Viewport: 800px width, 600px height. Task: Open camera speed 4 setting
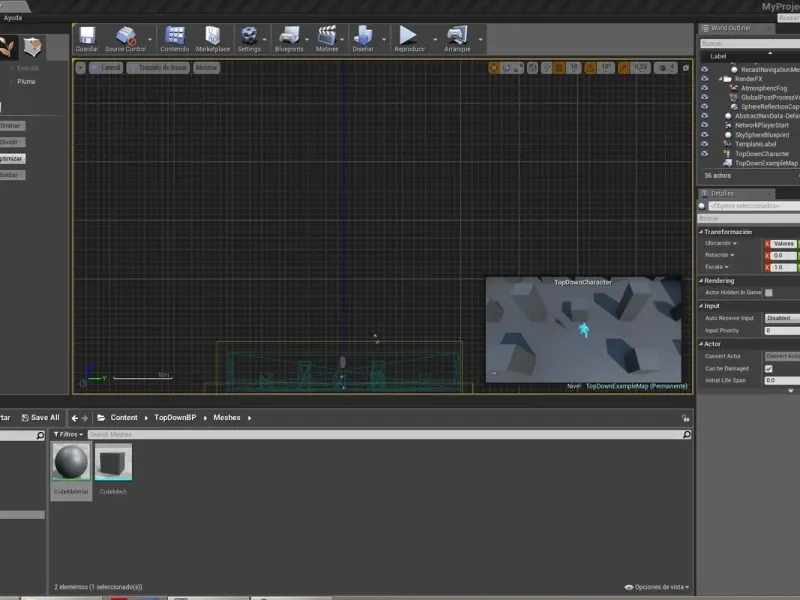(x=666, y=67)
